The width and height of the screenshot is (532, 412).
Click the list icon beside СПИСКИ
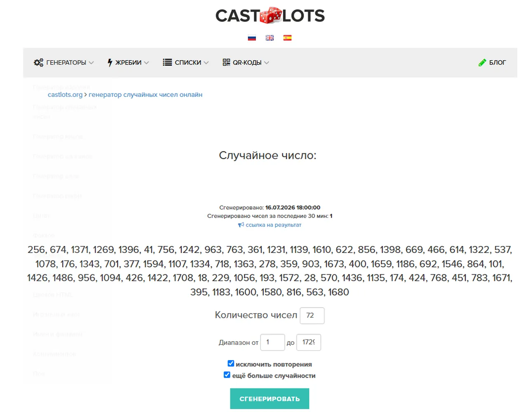(x=167, y=63)
